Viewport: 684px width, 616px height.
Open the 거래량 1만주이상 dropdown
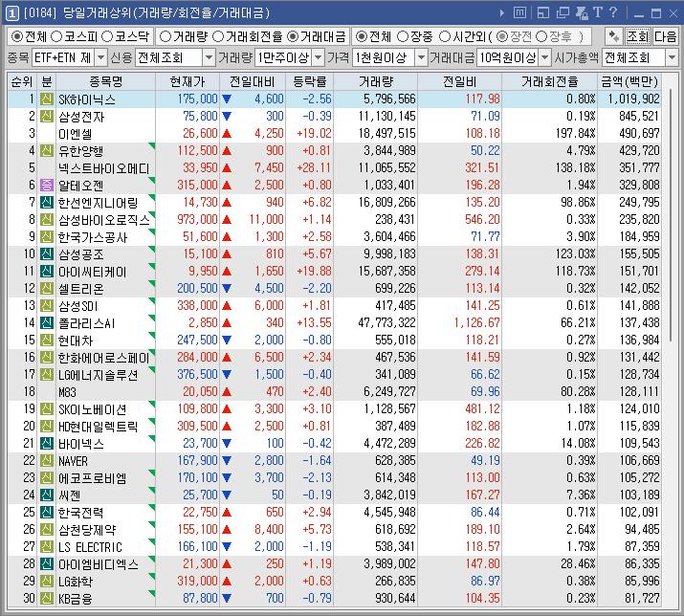pos(319,57)
